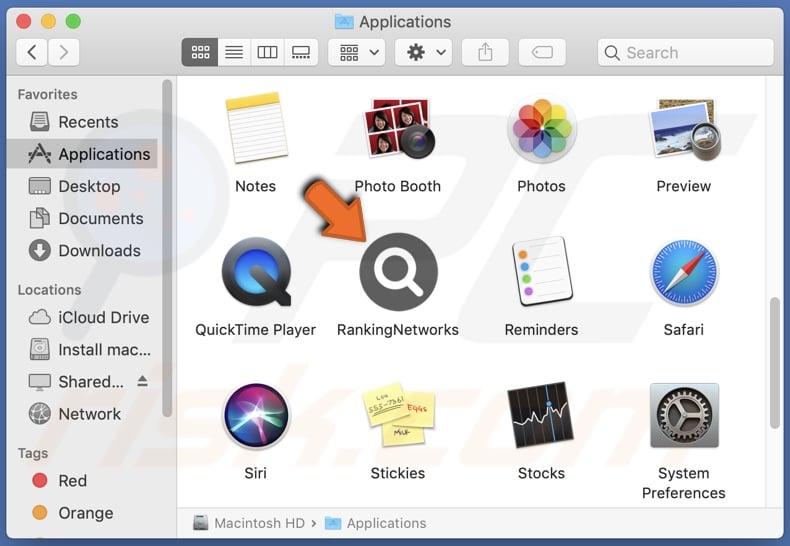Switch to icon view
Screen dimensions: 790x546
pyautogui.click(x=200, y=52)
